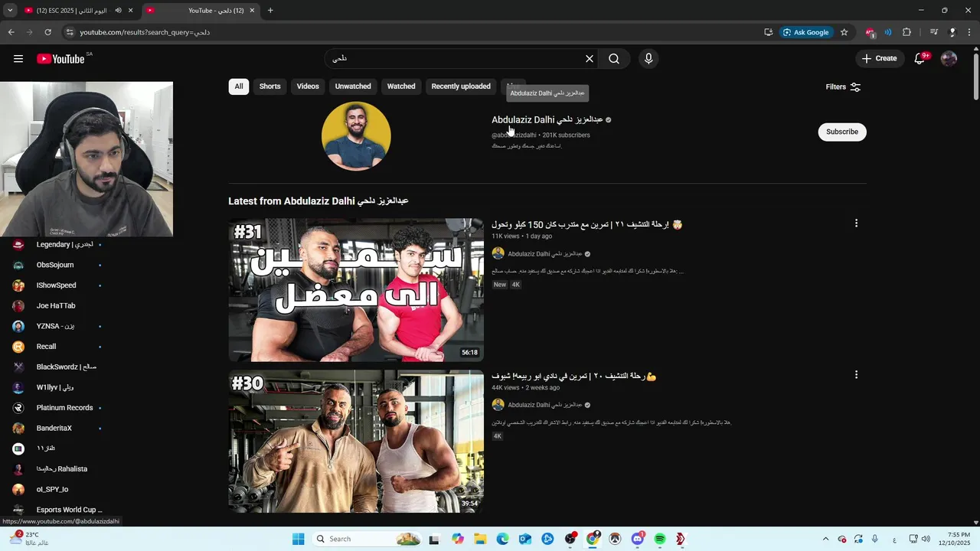Viewport: 980px width, 551px height.
Task: Start voice search with microphone icon
Action: coord(648,59)
